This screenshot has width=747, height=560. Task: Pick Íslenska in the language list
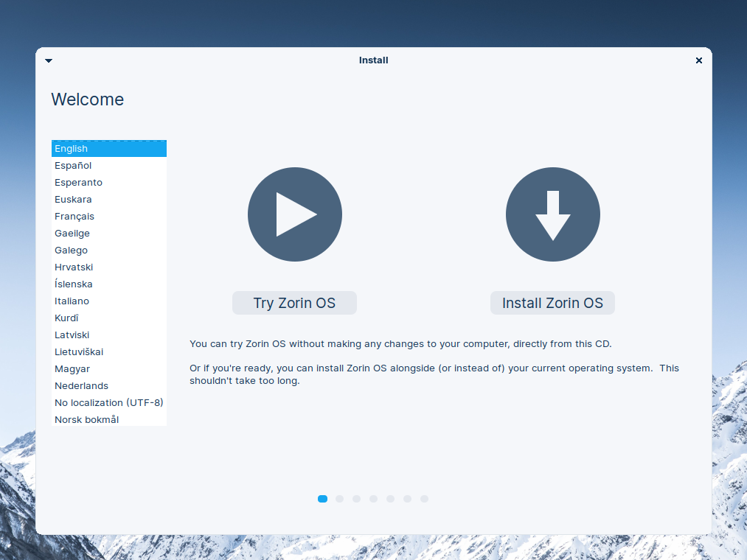(x=109, y=284)
